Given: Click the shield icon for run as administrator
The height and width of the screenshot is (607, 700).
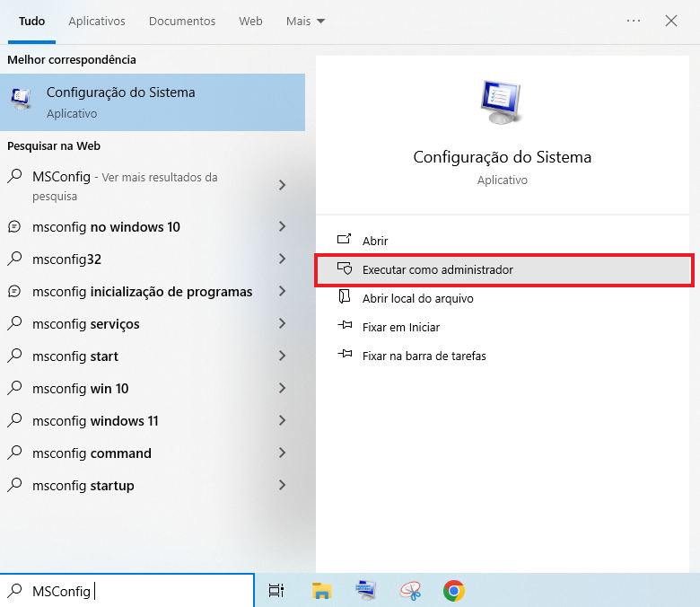Looking at the screenshot, I should pos(345,268).
